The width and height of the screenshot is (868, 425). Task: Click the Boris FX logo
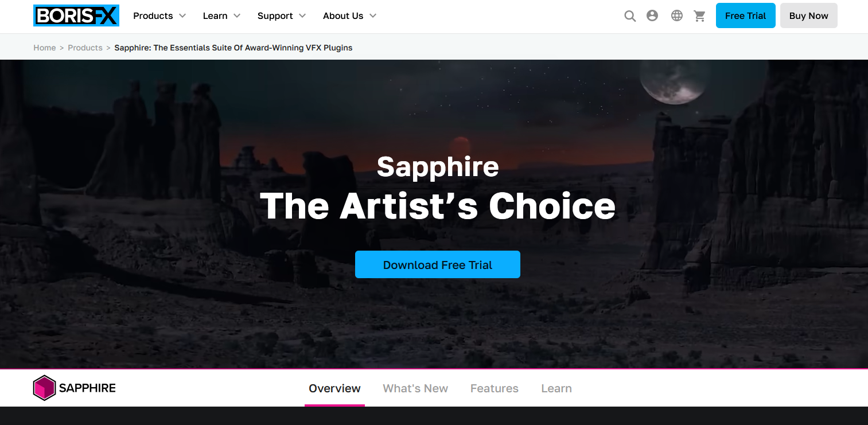pyautogui.click(x=76, y=15)
